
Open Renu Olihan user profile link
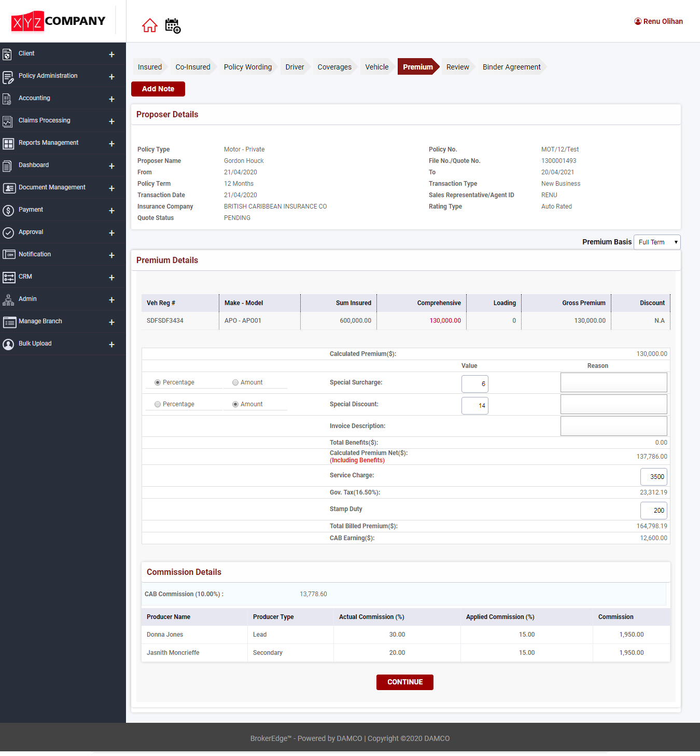click(659, 21)
